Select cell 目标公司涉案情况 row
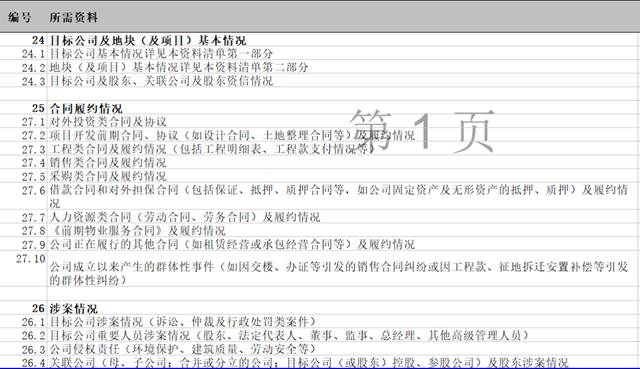 (x=183, y=322)
